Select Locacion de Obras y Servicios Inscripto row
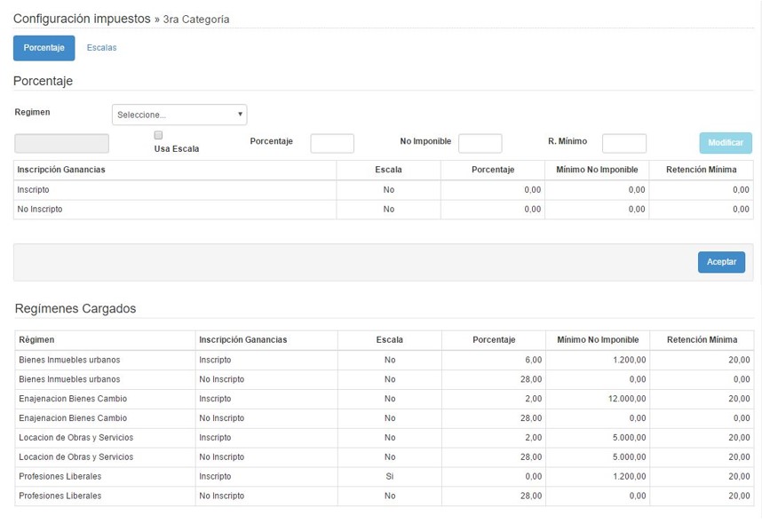This screenshot has width=762, height=532. (106, 438)
